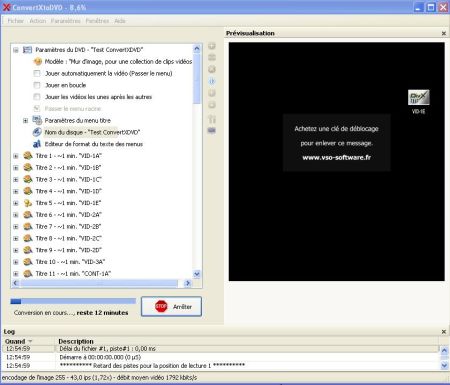Click the disc icon next to Nom du disque
Image resolution: width=450 pixels, height=385 pixels.
(x=37, y=132)
